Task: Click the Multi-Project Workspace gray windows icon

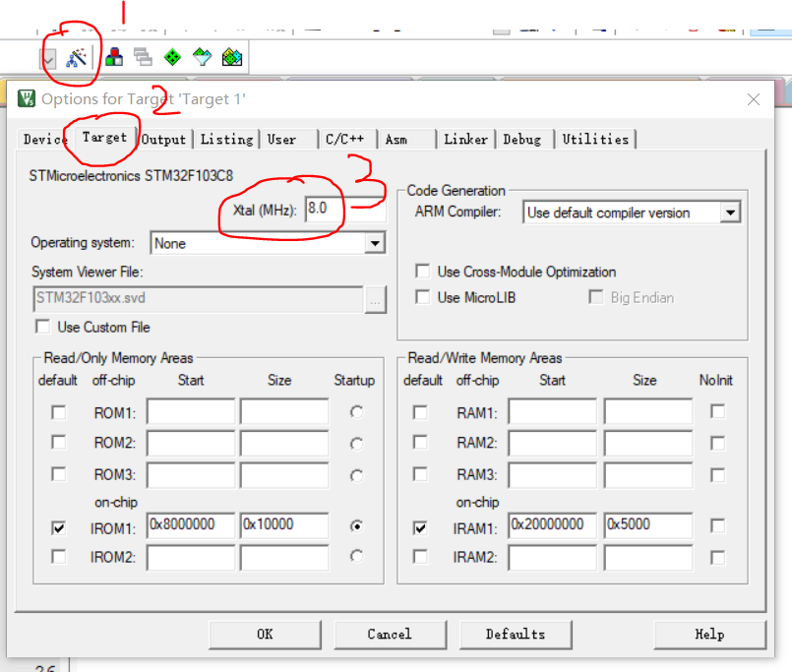Action: (x=143, y=57)
